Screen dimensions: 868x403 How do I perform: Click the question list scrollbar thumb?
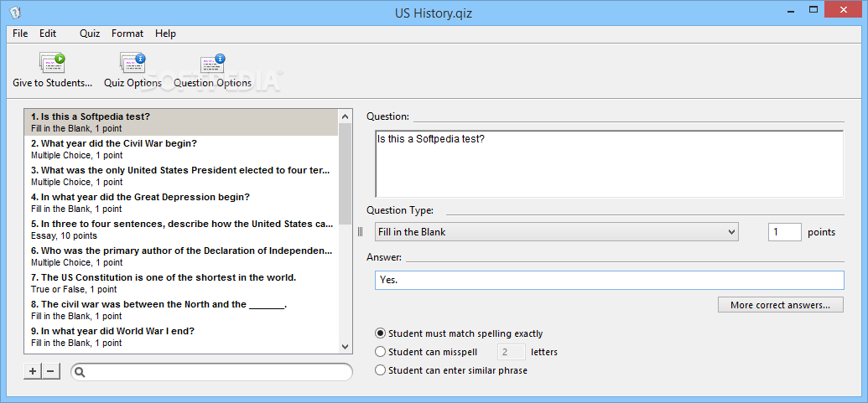tap(345, 173)
